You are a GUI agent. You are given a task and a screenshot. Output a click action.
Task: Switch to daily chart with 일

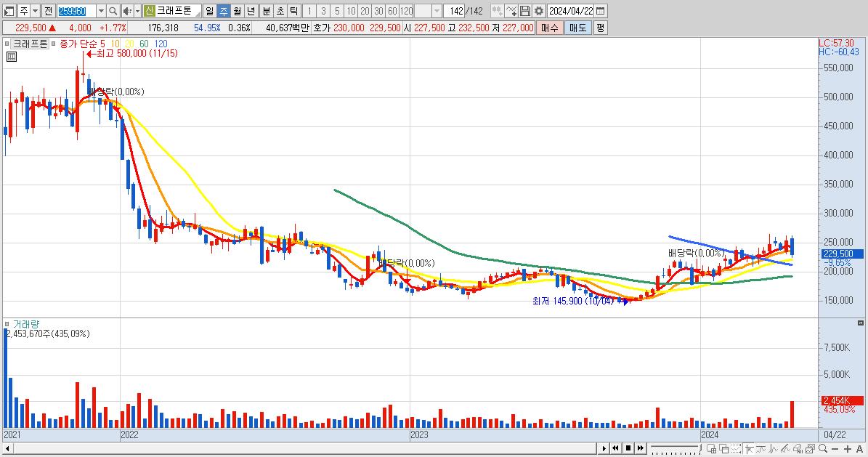coord(209,11)
